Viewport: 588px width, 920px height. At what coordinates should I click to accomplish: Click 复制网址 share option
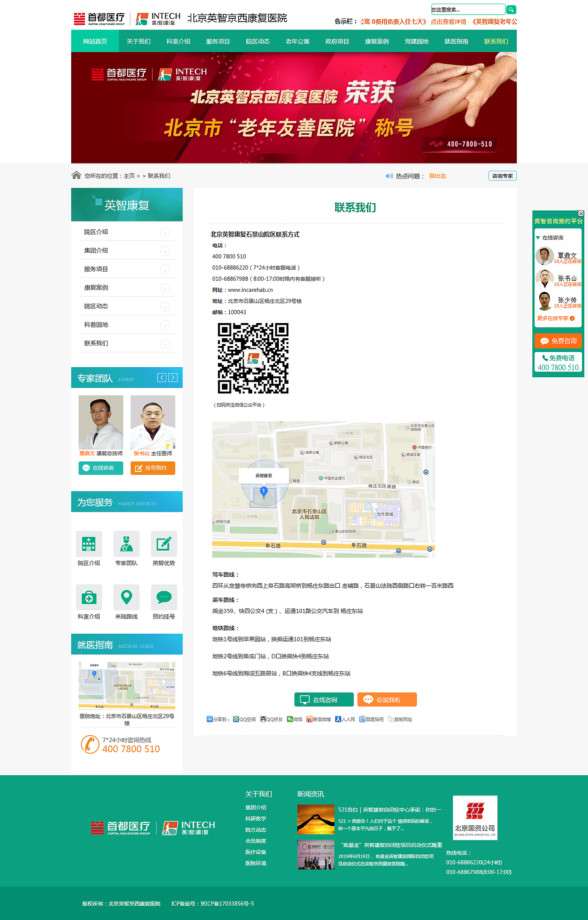click(400, 719)
